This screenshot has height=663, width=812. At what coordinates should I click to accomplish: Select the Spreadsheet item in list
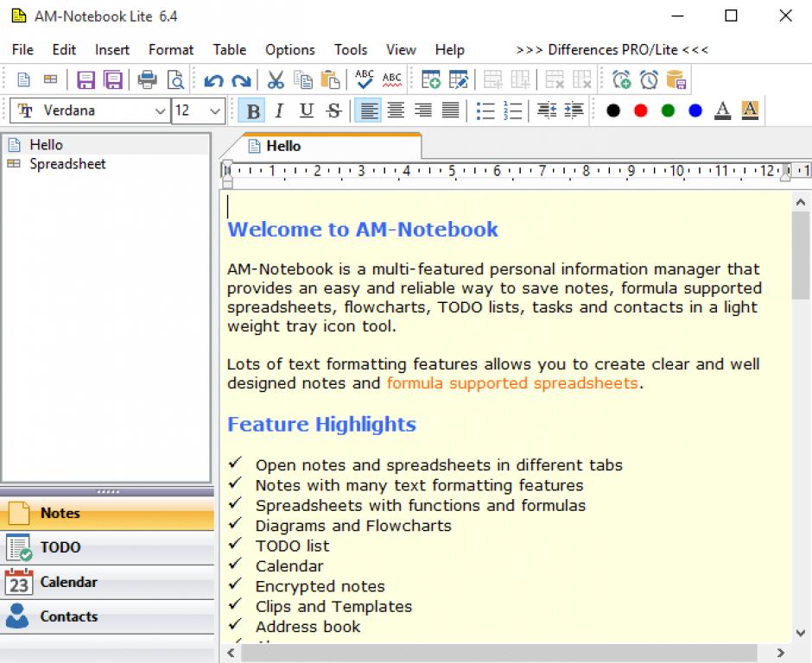(105, 164)
